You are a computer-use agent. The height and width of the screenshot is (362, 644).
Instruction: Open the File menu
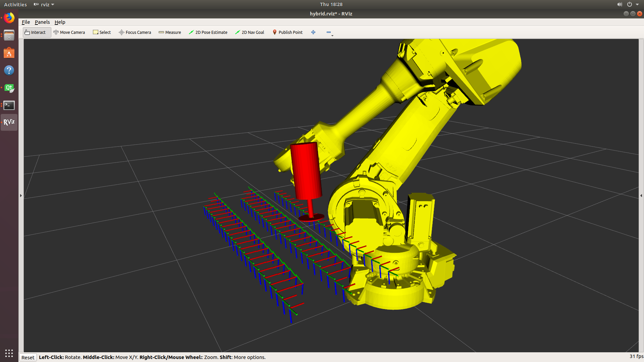(26, 22)
